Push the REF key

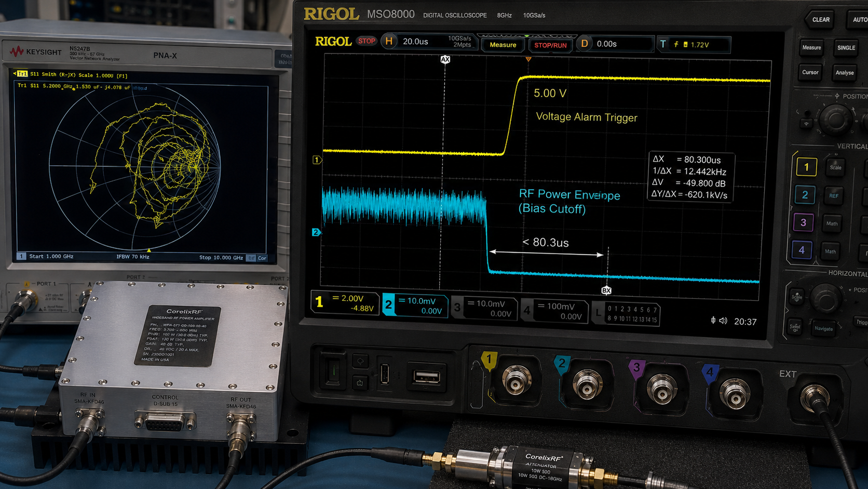833,196
